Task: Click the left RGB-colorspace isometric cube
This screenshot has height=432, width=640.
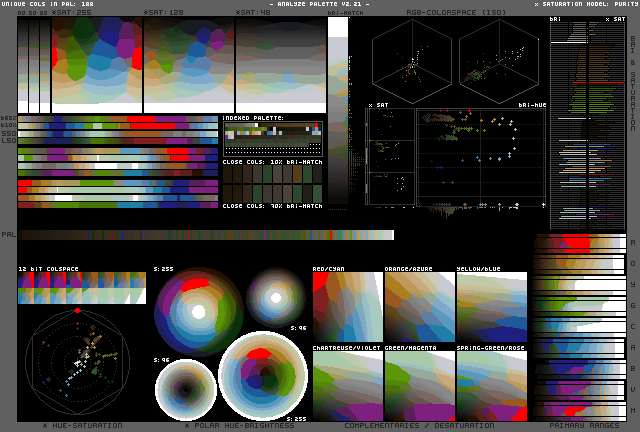Action: coord(410,60)
